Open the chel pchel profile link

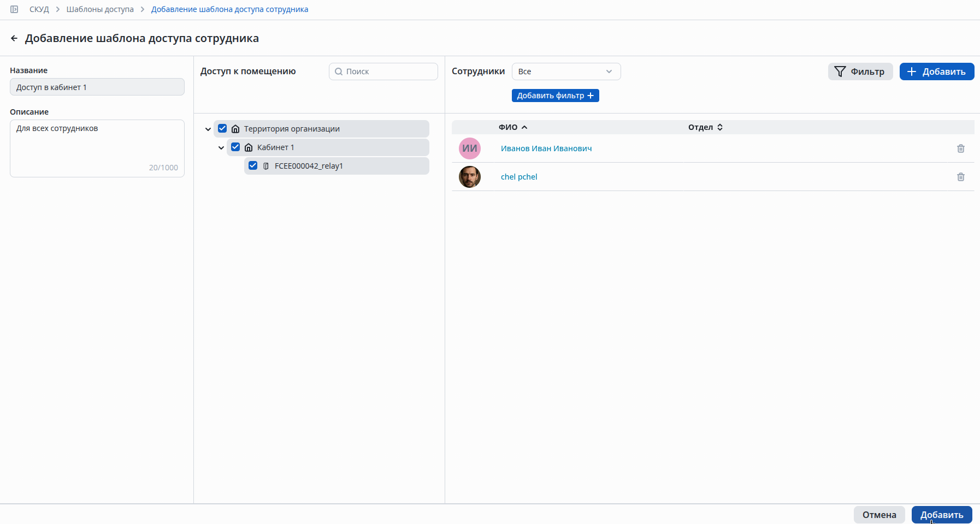click(x=519, y=177)
